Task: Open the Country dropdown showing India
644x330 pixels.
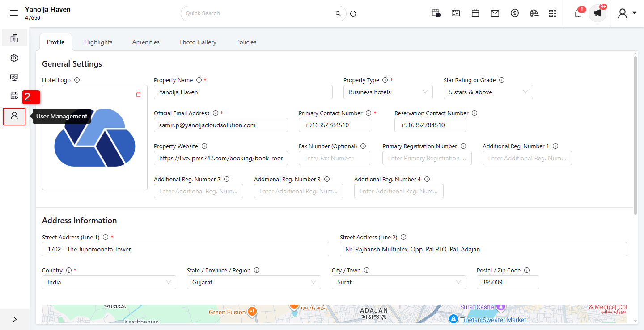Action: click(x=109, y=282)
